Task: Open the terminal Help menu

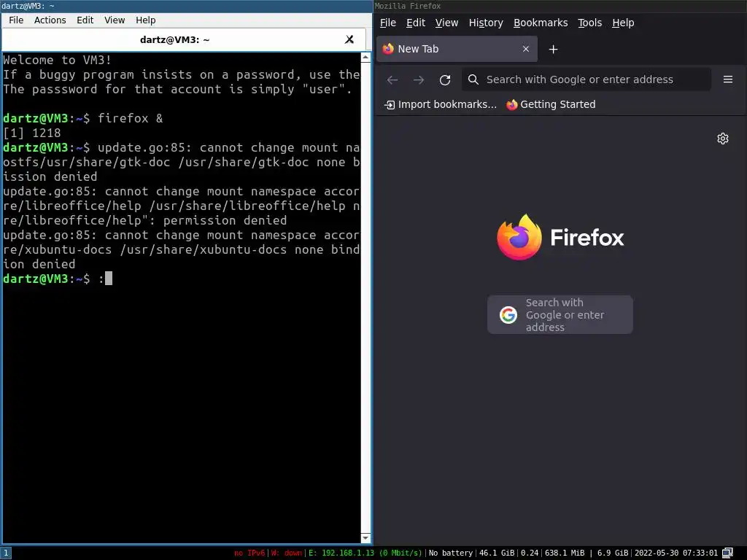Action: pyautogui.click(x=145, y=20)
